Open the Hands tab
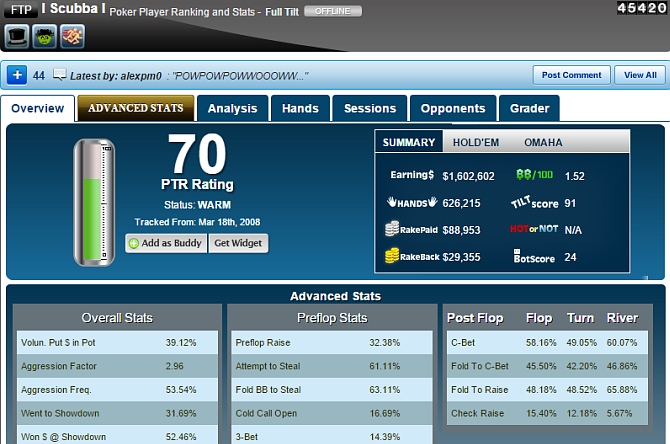The height and width of the screenshot is (444, 670). (300, 109)
